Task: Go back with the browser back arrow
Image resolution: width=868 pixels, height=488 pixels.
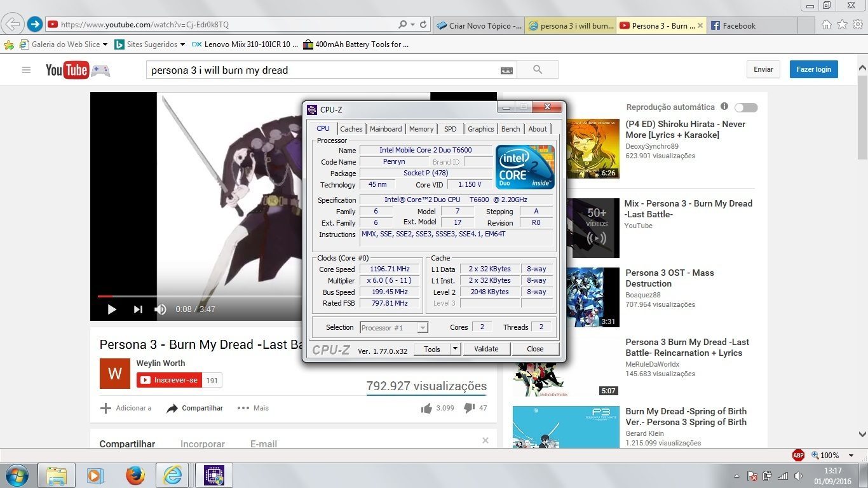Action: pos(13,25)
